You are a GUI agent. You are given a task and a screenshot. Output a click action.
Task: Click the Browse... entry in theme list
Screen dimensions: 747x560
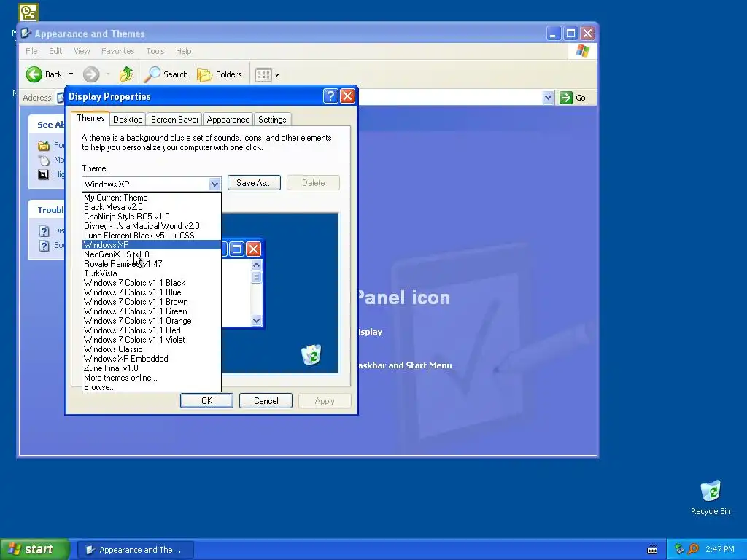tap(152, 387)
